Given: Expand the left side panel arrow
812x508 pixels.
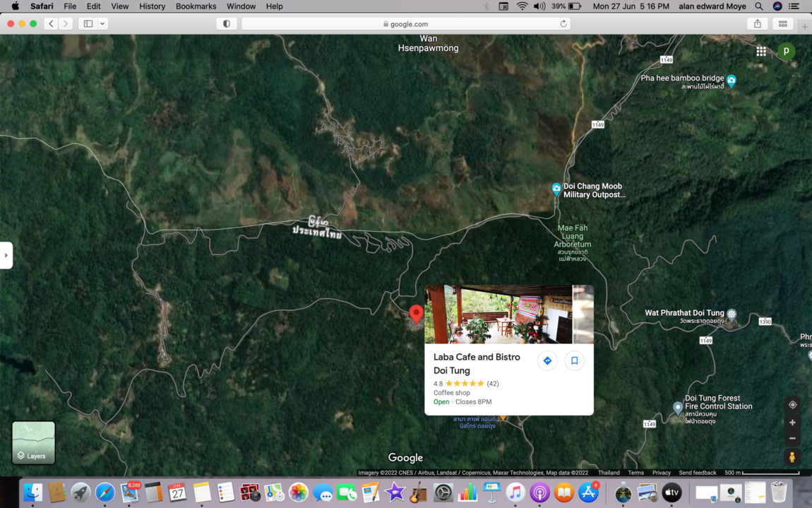Looking at the screenshot, I should point(6,255).
